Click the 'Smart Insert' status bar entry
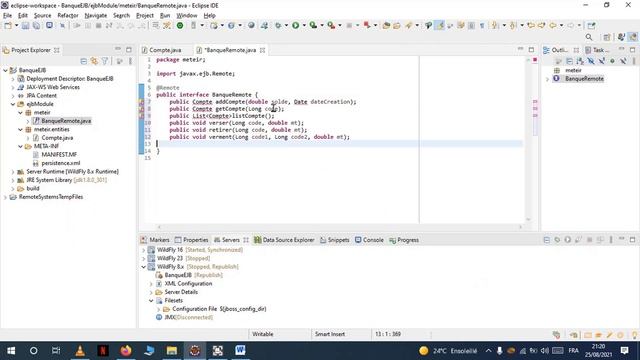 (x=330, y=334)
